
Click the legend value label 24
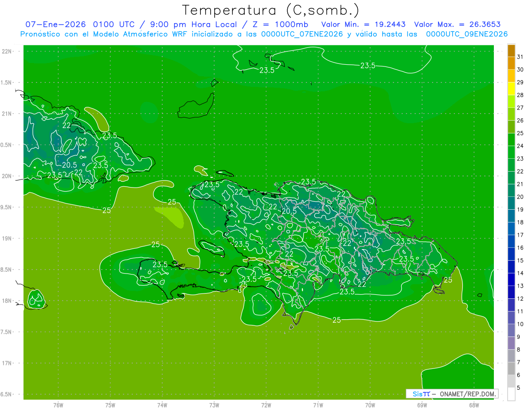tap(520, 146)
